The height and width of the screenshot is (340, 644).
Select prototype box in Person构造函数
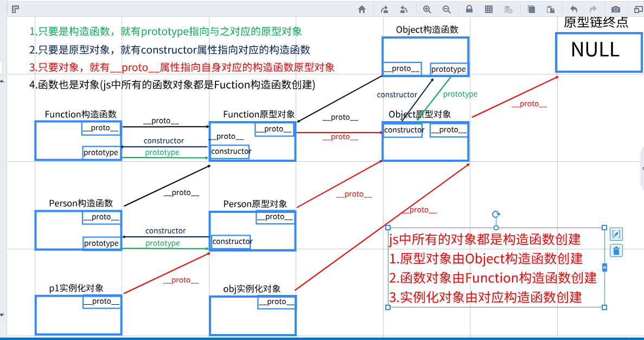click(x=101, y=243)
